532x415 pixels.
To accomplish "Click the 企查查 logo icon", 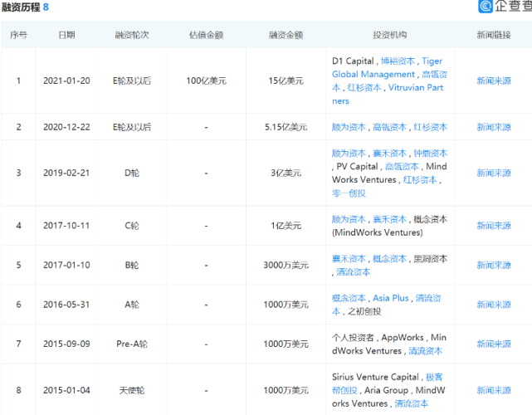I will [x=486, y=6].
